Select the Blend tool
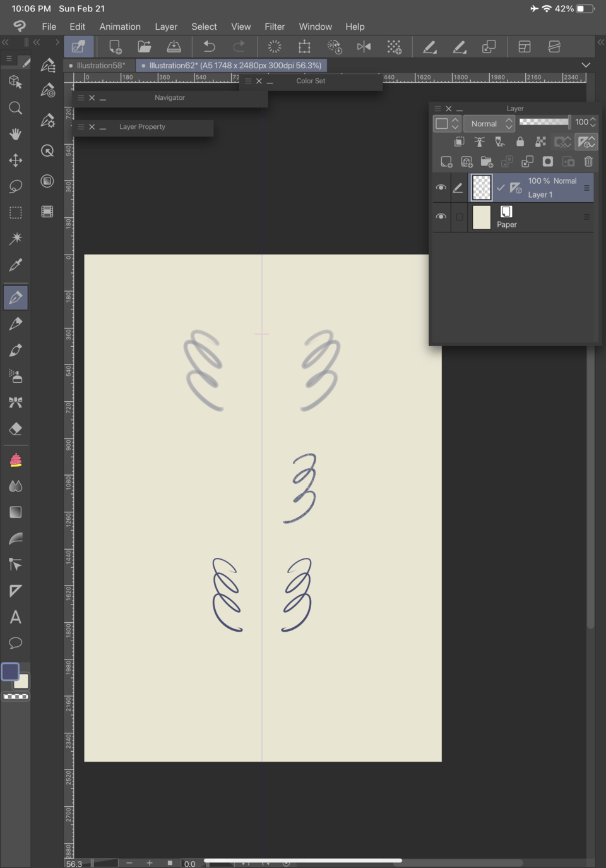Viewport: 606px width, 868px height. [16, 486]
